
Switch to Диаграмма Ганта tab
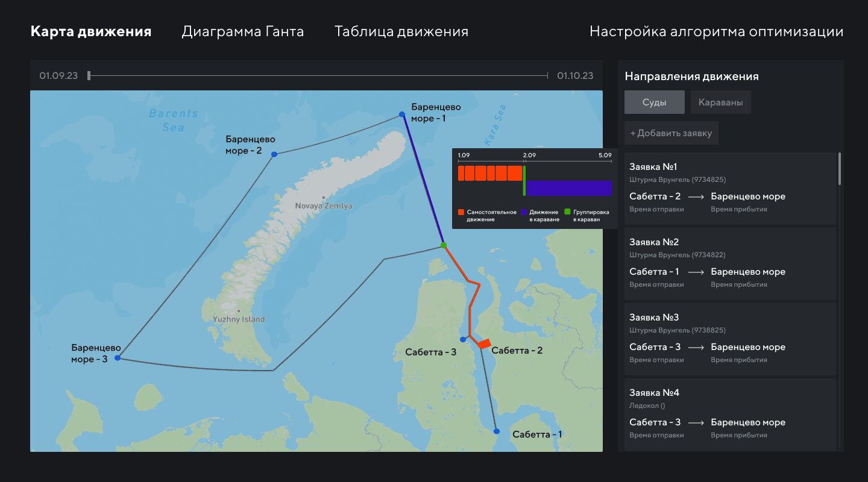click(243, 31)
